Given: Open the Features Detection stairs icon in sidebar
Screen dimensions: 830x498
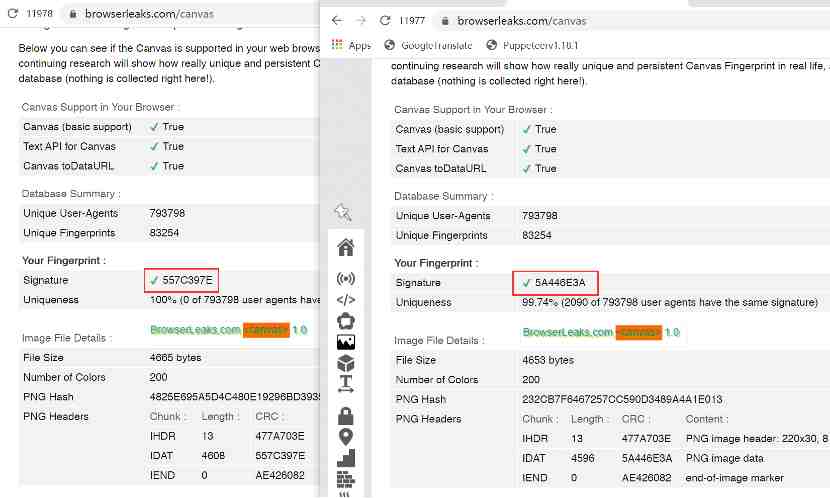Looking at the screenshot, I should click(x=346, y=458).
